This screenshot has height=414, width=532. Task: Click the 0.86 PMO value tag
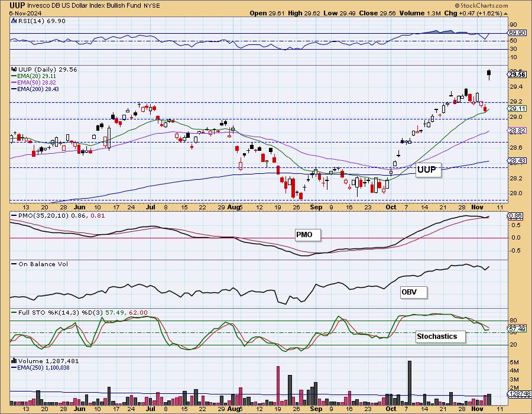pos(516,216)
